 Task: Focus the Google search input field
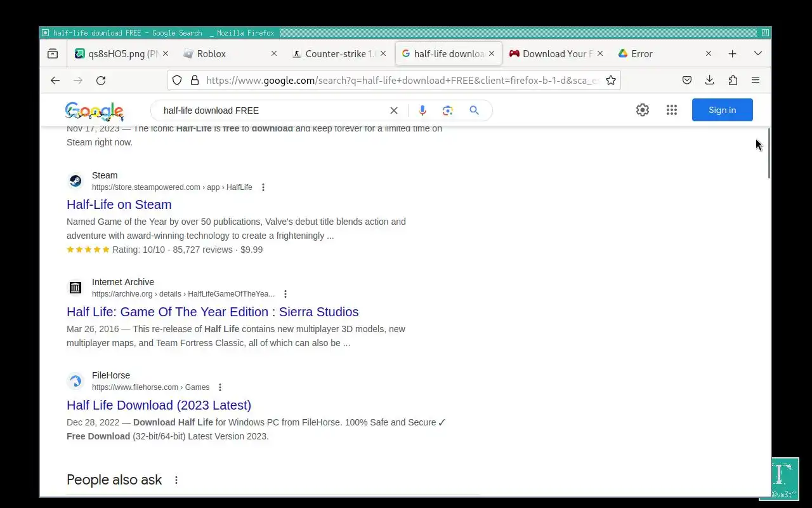coord(273,110)
